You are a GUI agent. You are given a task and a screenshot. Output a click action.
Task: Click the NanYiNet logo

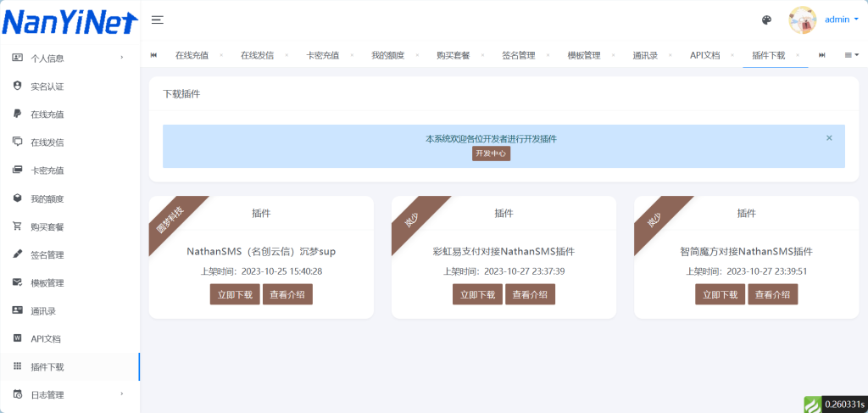(x=70, y=21)
